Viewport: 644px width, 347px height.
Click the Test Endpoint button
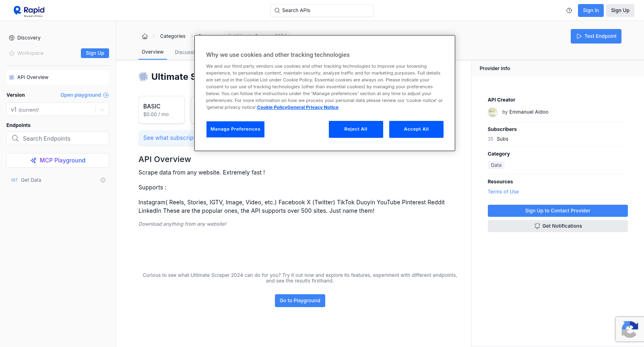pos(596,36)
